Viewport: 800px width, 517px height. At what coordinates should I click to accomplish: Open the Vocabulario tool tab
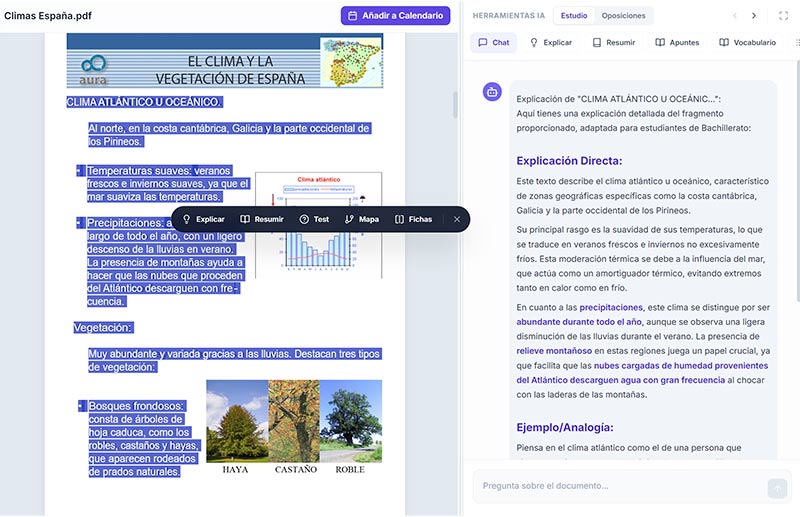[x=747, y=42]
